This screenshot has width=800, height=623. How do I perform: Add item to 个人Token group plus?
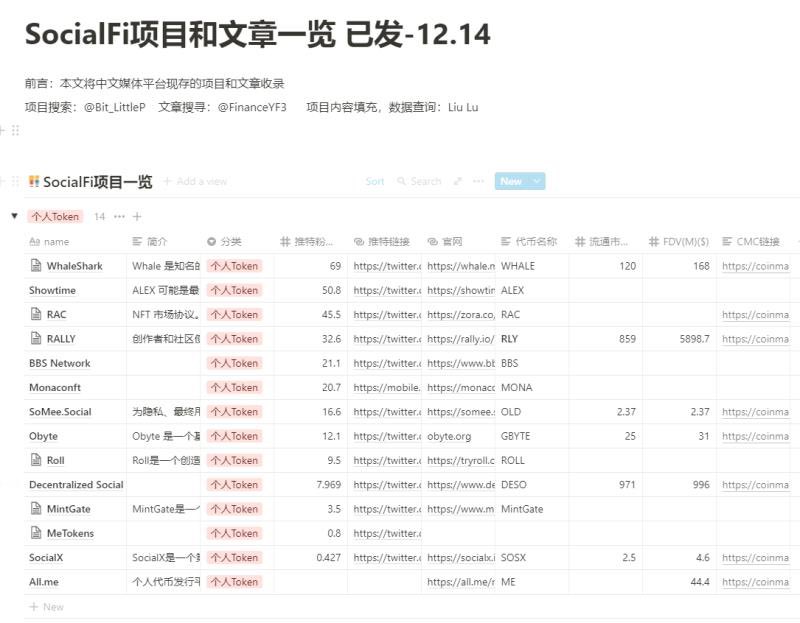click(x=137, y=216)
